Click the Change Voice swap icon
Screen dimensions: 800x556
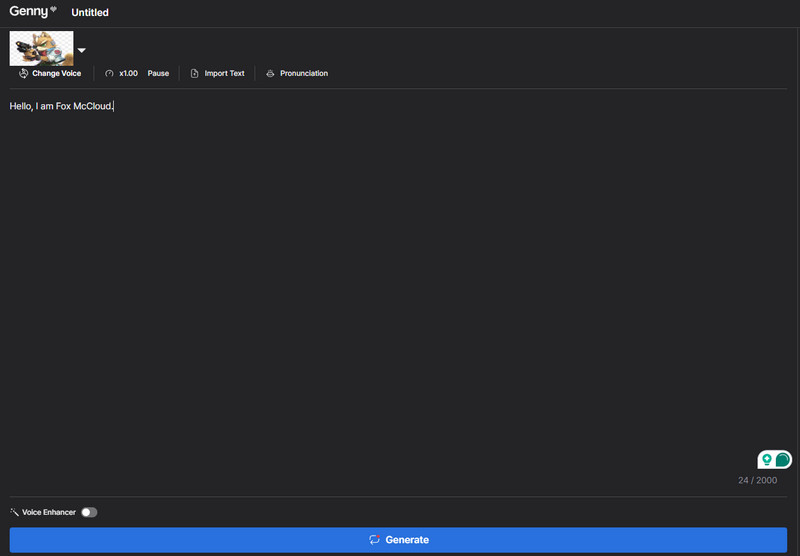23,73
